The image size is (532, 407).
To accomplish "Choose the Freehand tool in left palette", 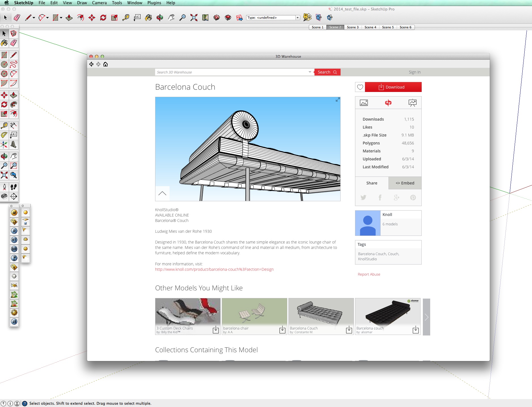I will click(14, 64).
